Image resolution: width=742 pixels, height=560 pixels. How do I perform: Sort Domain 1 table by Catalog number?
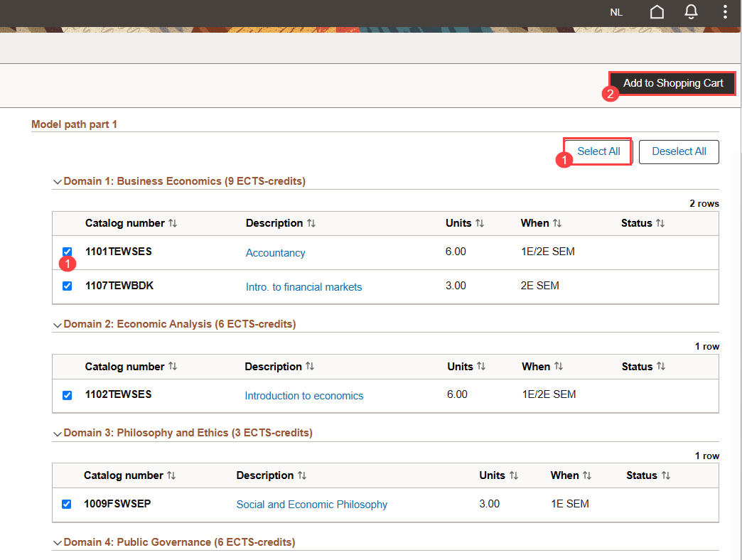pos(131,223)
